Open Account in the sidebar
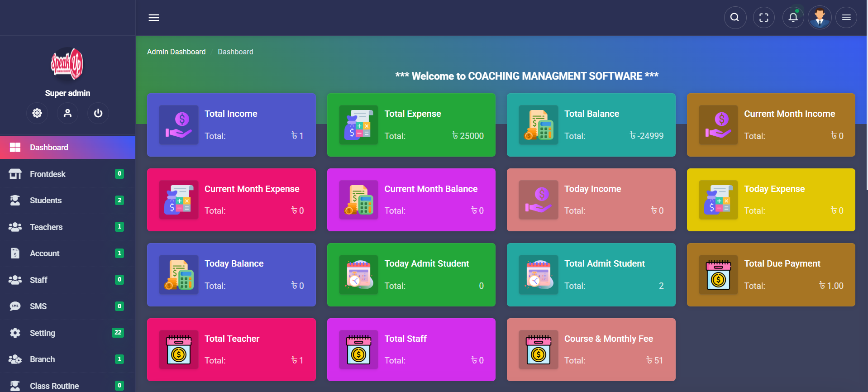The height and width of the screenshot is (392, 868). click(68, 253)
